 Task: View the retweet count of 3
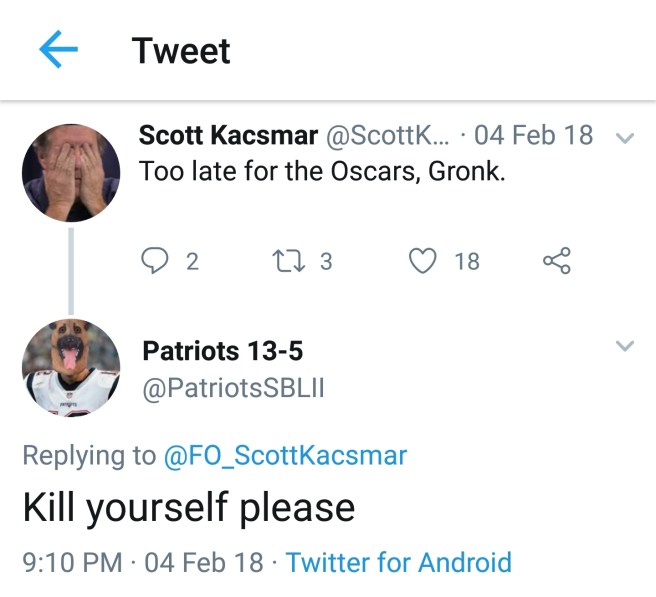tap(325, 262)
